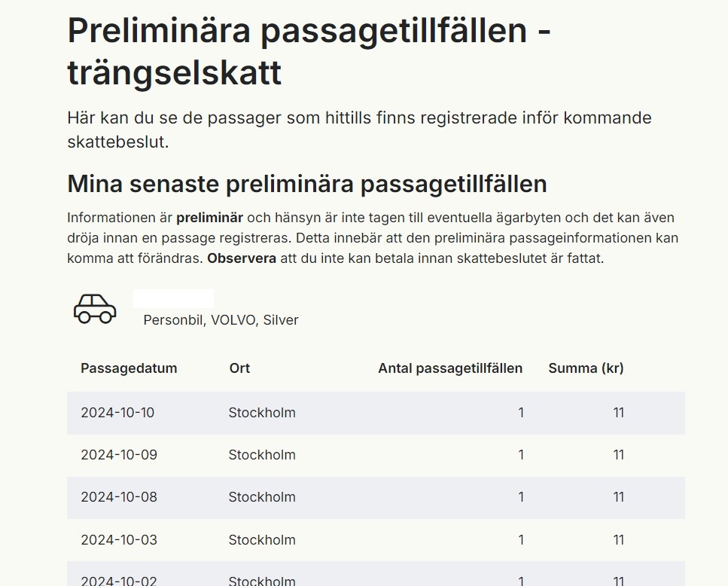Click the Mina senaste preliminära passagetillfällen heading
The image size is (728, 586).
(x=307, y=184)
